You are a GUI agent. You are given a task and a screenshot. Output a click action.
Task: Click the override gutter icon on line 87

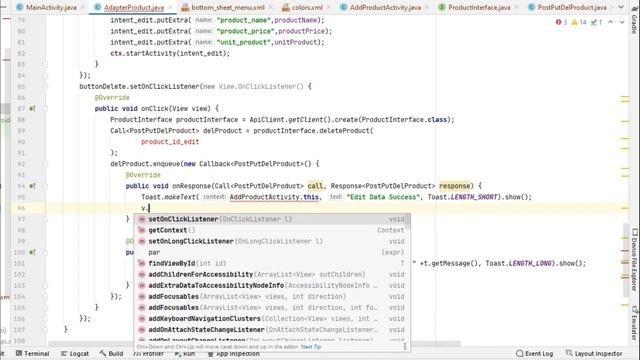click(32, 109)
